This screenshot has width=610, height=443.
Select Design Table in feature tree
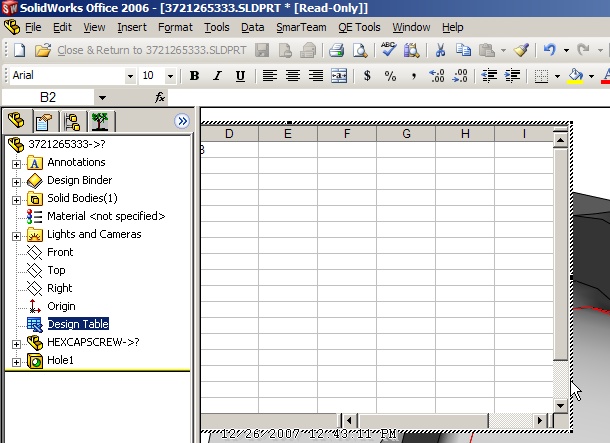point(78,324)
